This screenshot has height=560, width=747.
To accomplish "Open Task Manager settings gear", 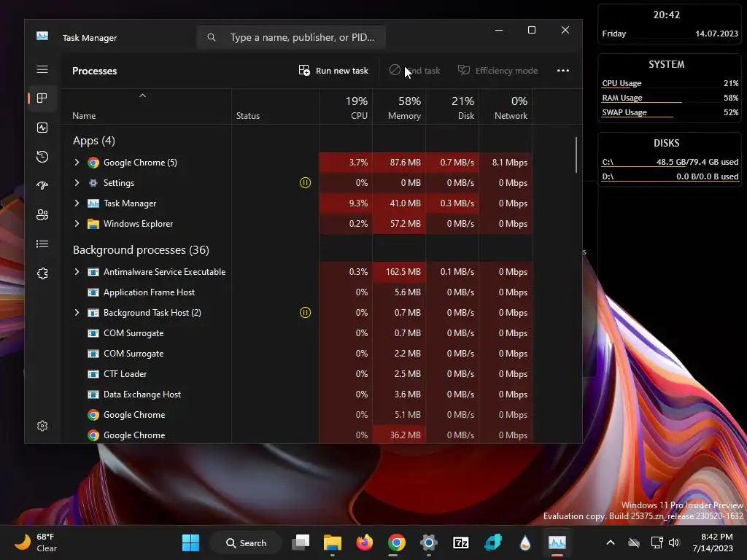I will (x=42, y=426).
